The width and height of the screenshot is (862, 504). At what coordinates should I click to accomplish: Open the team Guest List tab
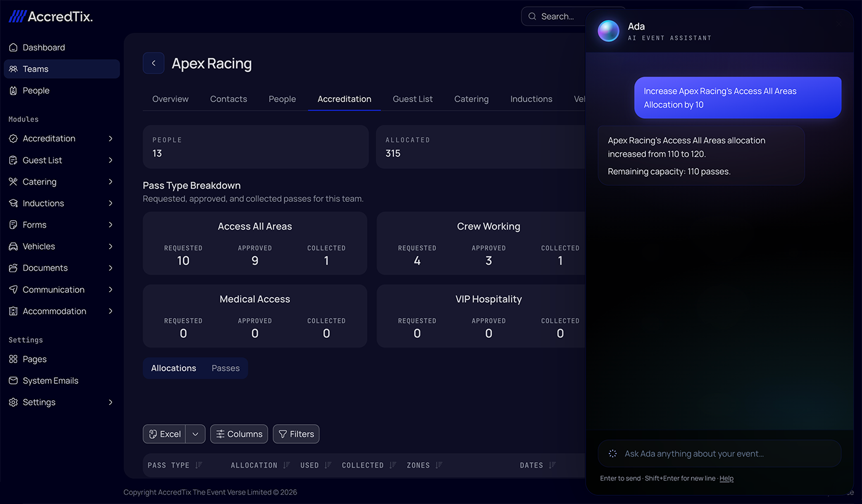413,99
